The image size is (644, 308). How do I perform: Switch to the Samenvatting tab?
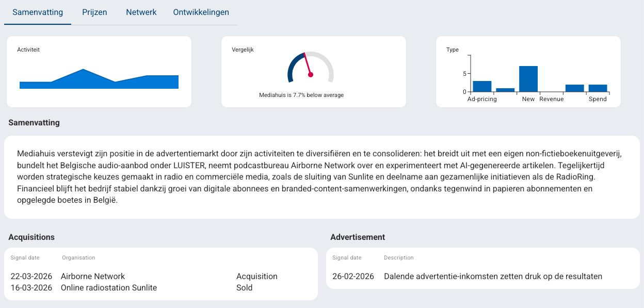tap(38, 12)
